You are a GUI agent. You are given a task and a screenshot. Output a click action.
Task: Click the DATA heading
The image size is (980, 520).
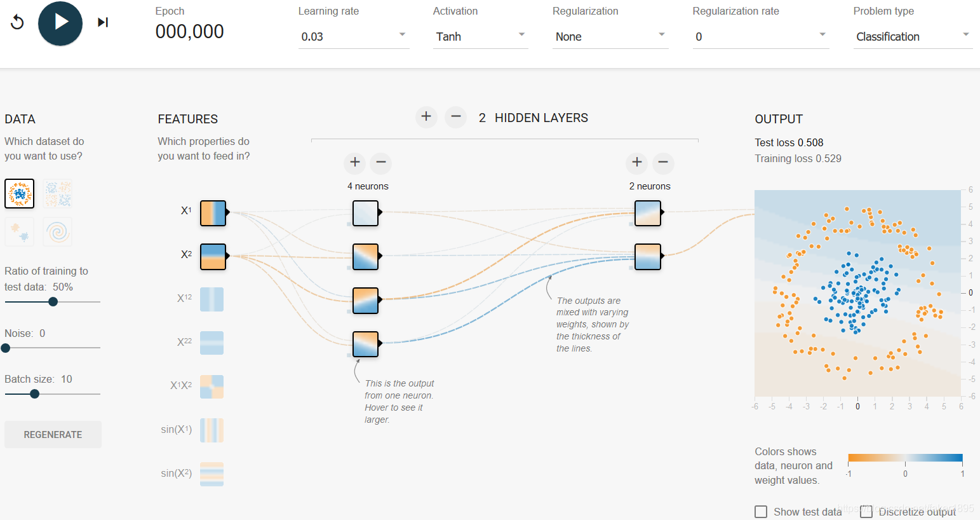pos(20,119)
